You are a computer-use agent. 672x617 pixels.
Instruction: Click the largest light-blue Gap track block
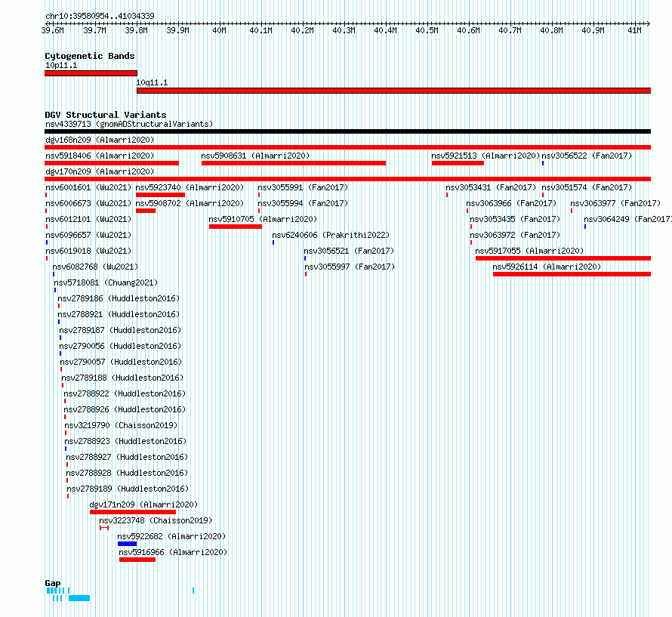point(79,598)
